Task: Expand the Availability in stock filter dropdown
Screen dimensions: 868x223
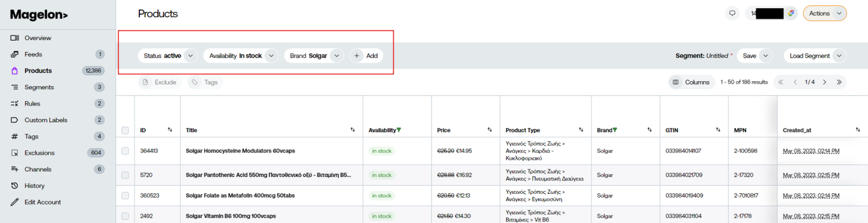Action: (271, 56)
